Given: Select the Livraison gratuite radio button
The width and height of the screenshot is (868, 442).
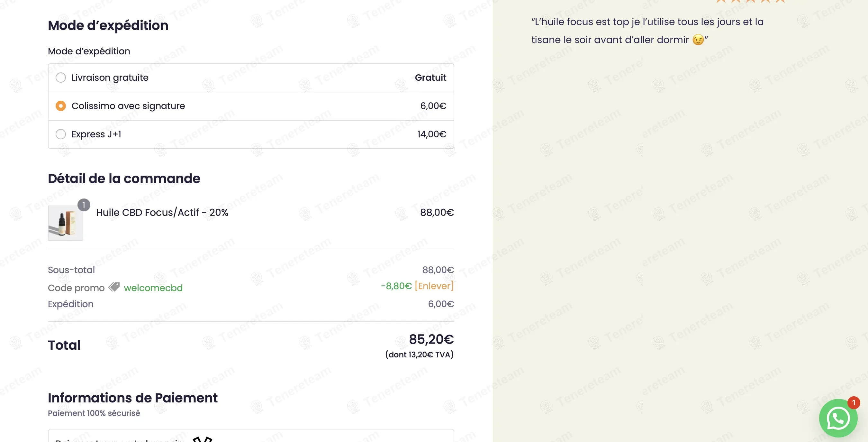Looking at the screenshot, I should tap(61, 78).
